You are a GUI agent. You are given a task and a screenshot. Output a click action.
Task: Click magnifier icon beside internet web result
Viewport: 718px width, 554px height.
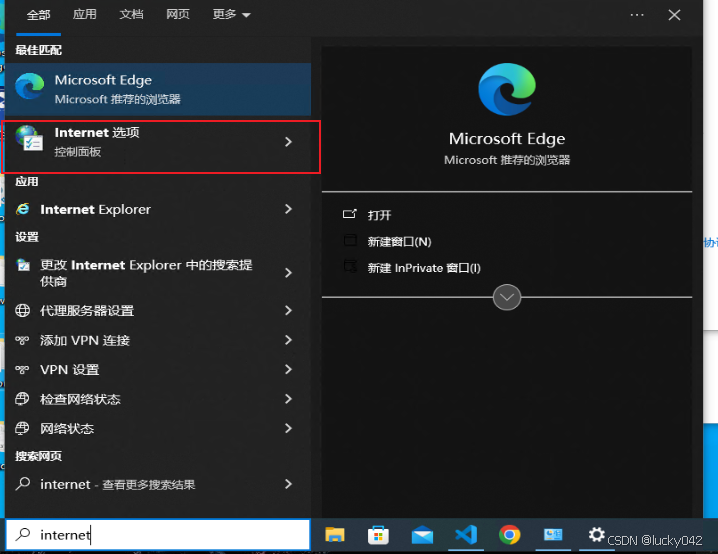coord(22,483)
